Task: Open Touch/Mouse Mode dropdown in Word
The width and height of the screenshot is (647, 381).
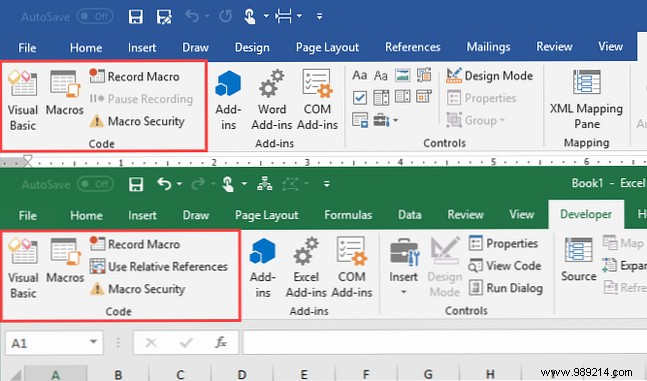Action: 266,17
